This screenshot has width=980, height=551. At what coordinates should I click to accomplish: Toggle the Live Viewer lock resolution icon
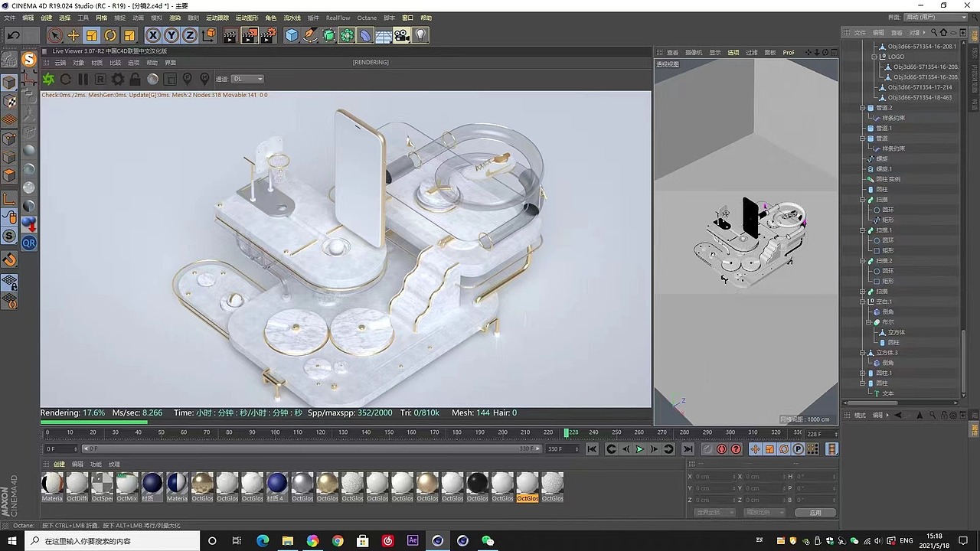pos(135,79)
